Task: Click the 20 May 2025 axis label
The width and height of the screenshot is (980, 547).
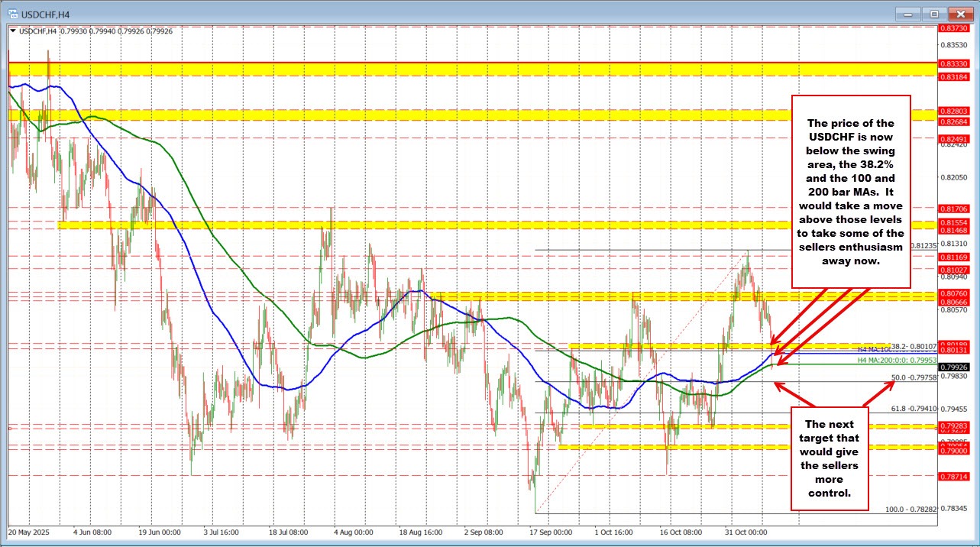Action: (x=30, y=532)
